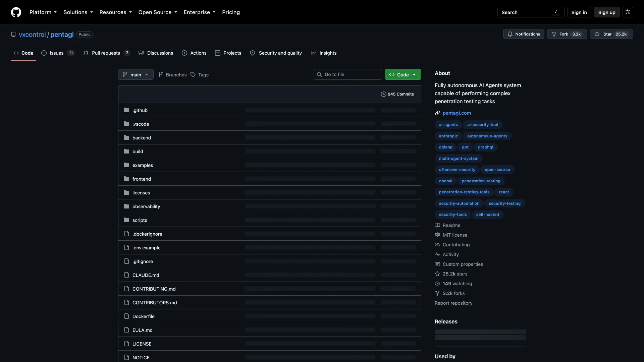View the Branches list
The width and height of the screenshot is (644, 362).
point(172,74)
